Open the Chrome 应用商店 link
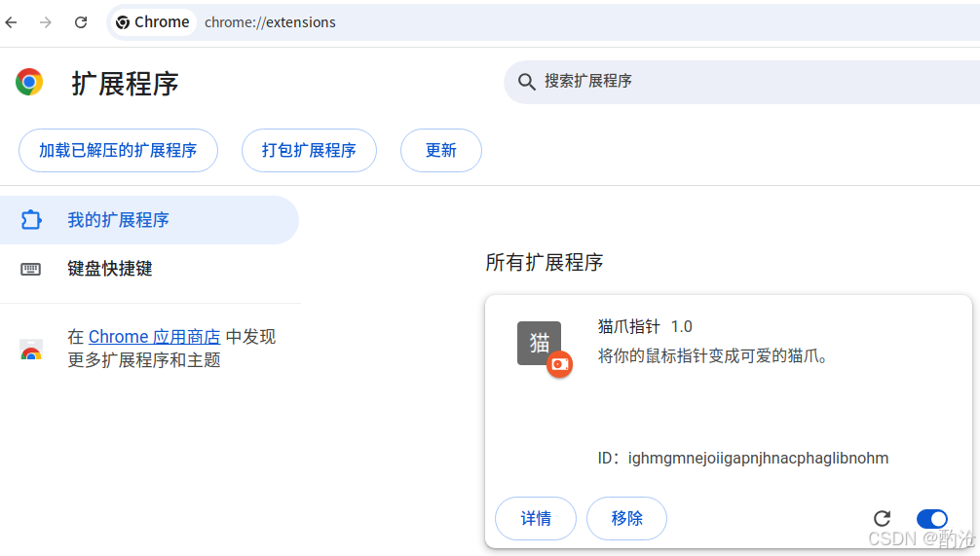The width and height of the screenshot is (980, 556). 154,337
